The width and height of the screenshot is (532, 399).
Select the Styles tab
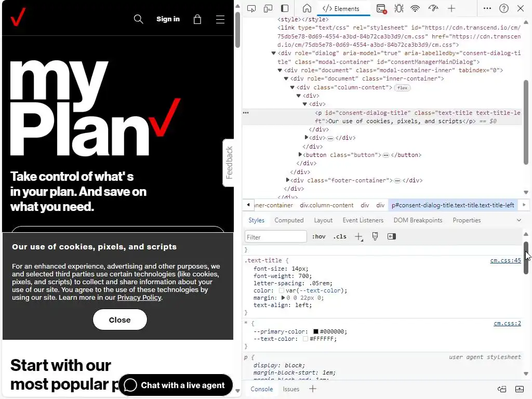pos(256,220)
